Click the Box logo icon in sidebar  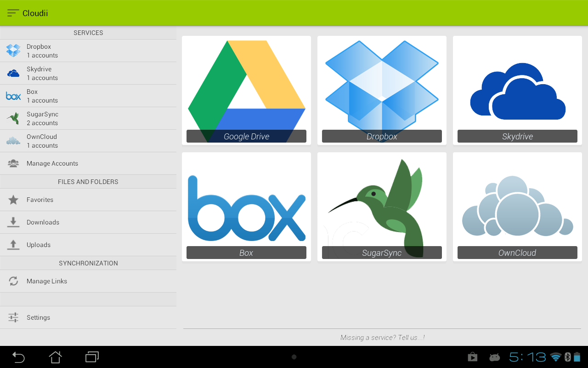[x=13, y=96]
